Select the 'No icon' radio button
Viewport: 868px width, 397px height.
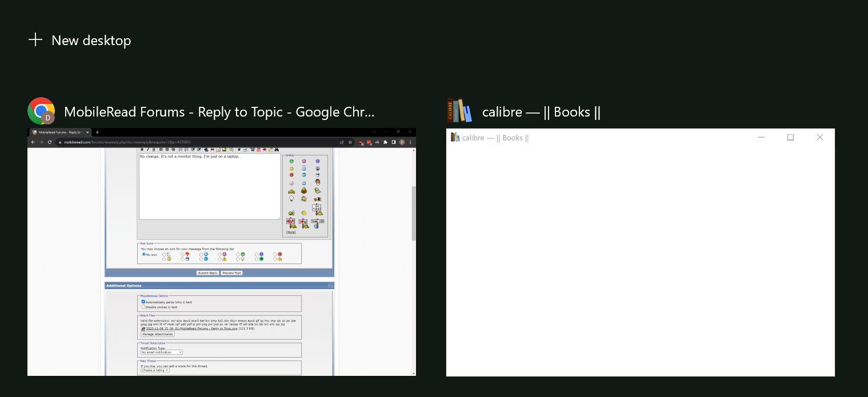(x=144, y=254)
